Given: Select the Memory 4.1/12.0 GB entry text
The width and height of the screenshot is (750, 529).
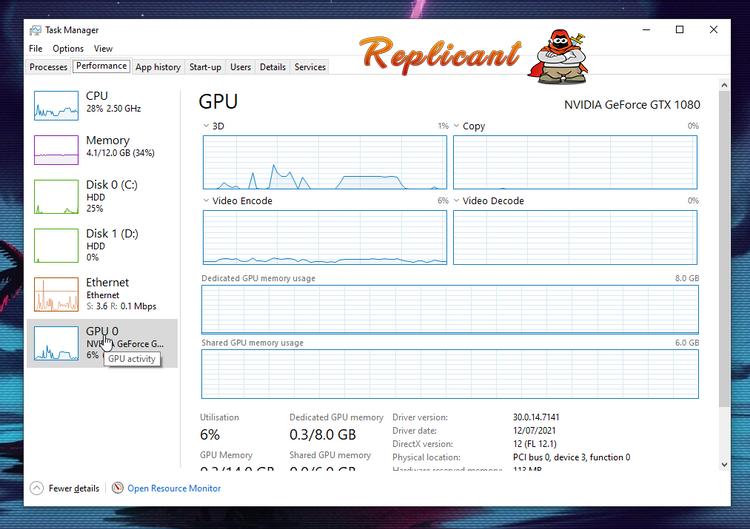Looking at the screenshot, I should (x=120, y=153).
